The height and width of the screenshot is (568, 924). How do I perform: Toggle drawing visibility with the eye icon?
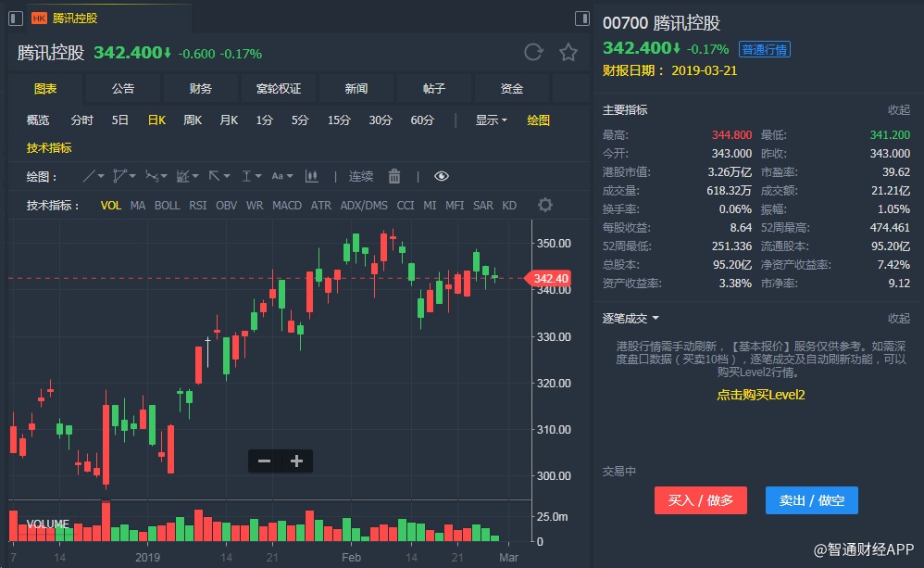pos(441,176)
